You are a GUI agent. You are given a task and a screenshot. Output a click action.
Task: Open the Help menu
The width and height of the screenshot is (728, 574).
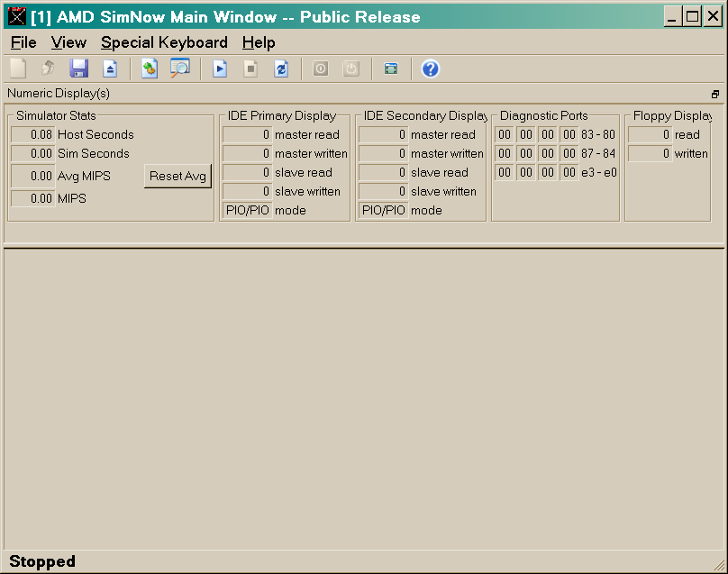click(259, 42)
